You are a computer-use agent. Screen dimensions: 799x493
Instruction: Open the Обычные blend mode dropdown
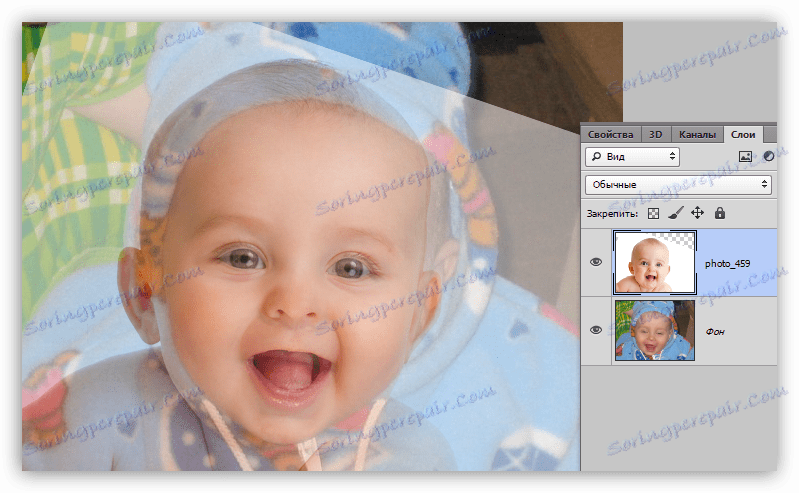click(678, 185)
